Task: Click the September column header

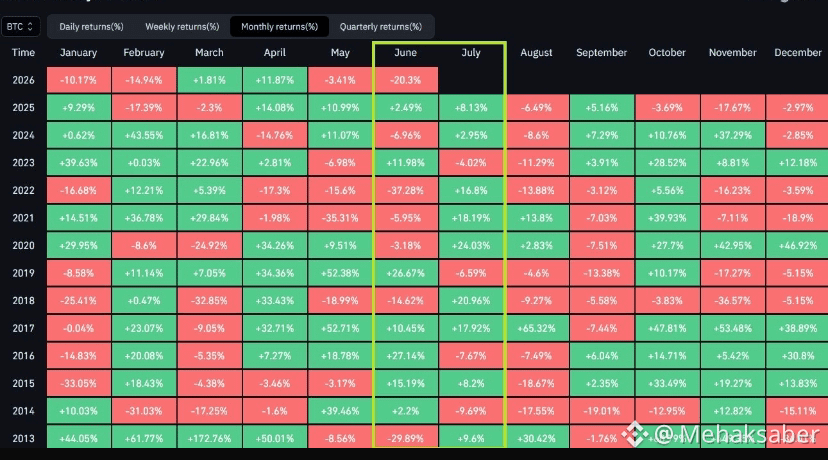Action: click(601, 53)
